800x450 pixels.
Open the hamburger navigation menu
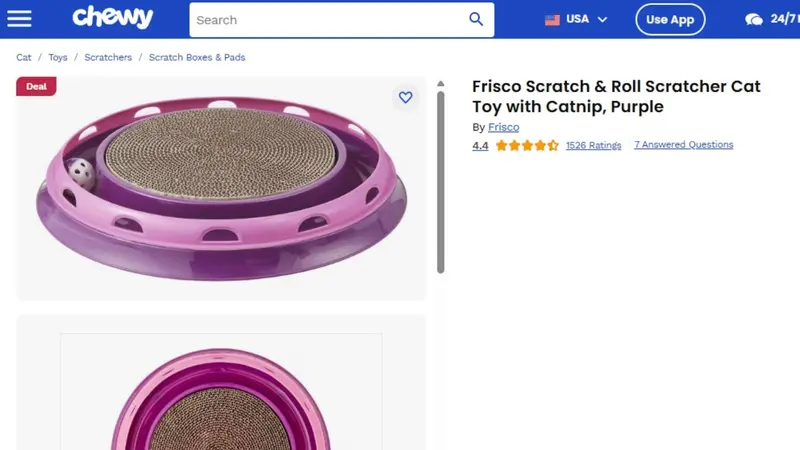[19, 19]
